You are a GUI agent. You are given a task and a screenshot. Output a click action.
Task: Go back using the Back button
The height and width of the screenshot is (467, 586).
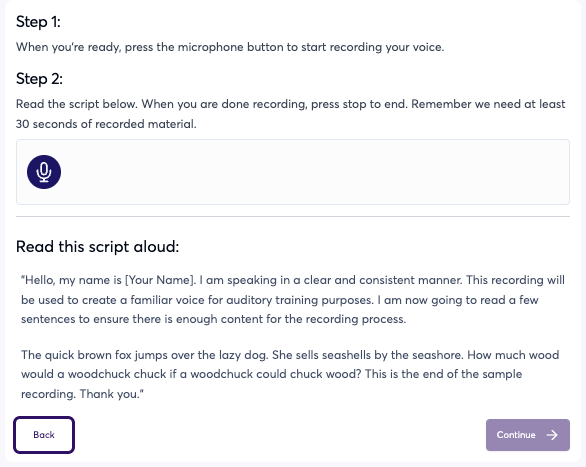(x=44, y=435)
